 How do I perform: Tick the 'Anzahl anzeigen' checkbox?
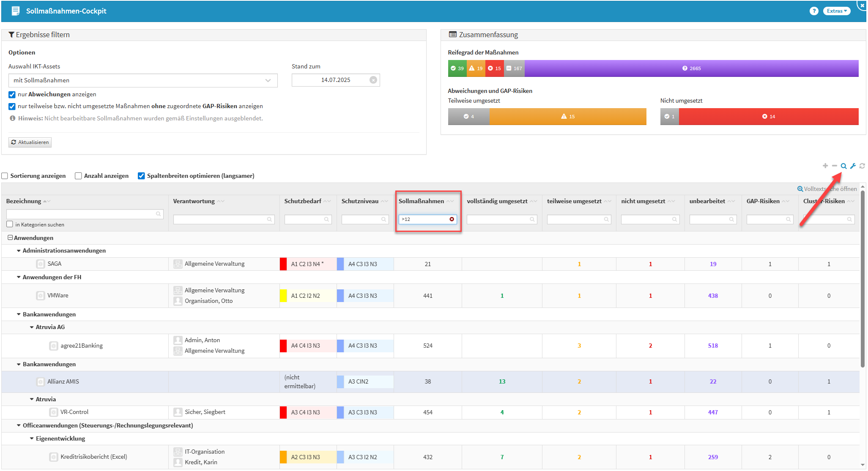coord(78,176)
